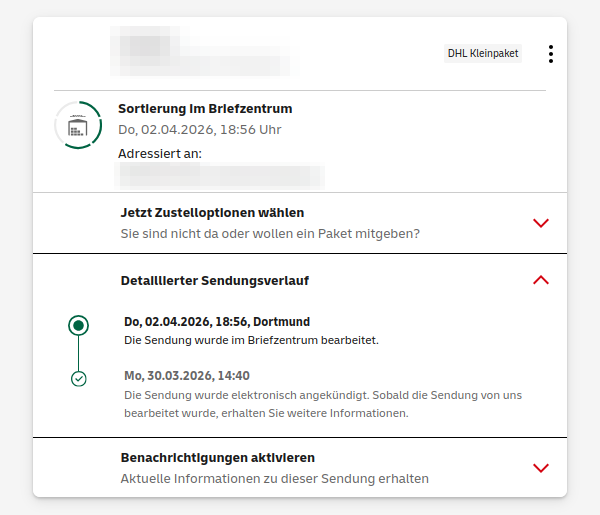Expand the Zustelloptionen section chevron

(541, 223)
